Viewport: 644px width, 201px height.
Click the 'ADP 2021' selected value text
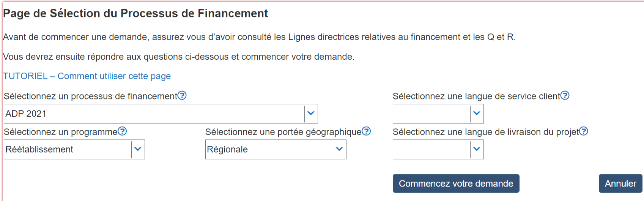pos(26,114)
